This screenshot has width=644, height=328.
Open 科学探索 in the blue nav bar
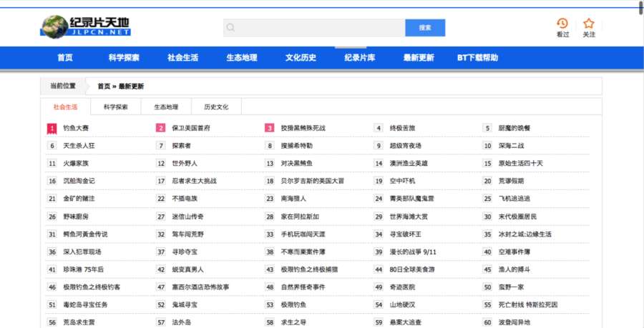(124, 58)
